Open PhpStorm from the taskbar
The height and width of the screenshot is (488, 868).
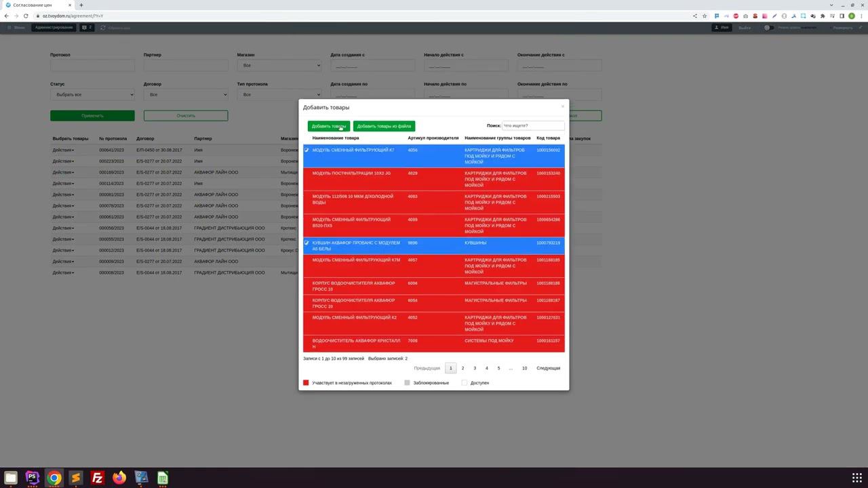(x=32, y=478)
